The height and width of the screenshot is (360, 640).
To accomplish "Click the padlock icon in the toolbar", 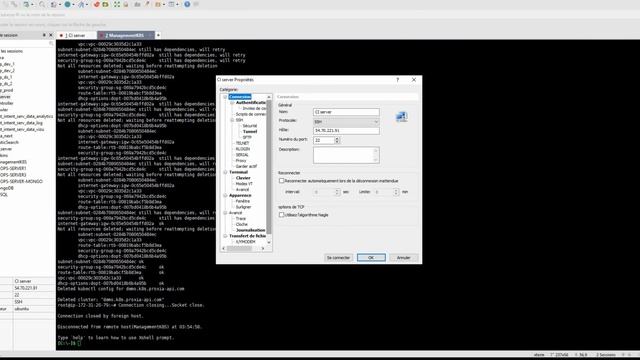I will click(x=126, y=4).
